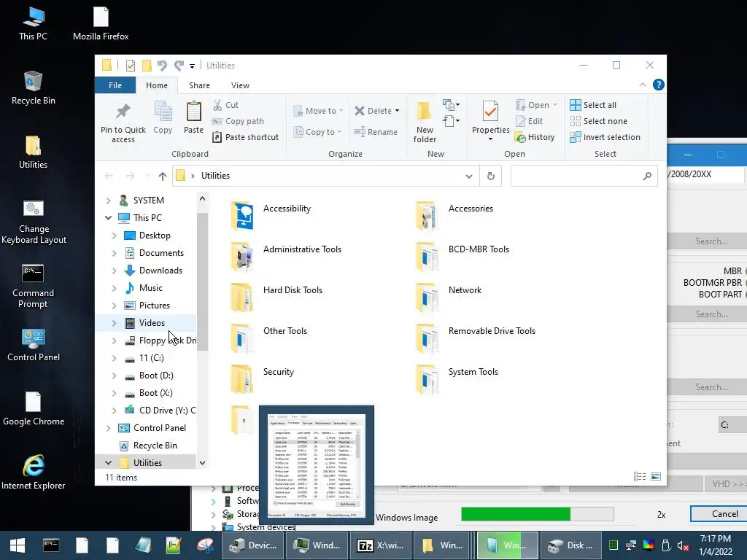Expand the Desktop tree node

pyautogui.click(x=114, y=236)
